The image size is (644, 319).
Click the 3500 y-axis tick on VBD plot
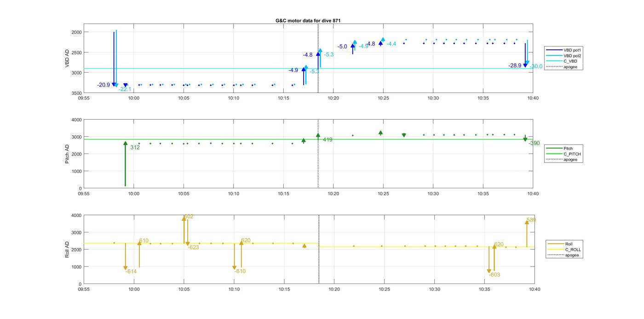point(76,93)
